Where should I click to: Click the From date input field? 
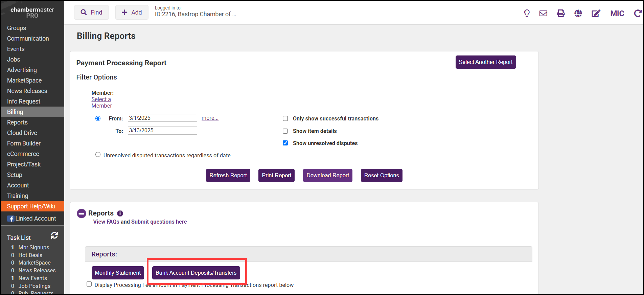tap(162, 118)
